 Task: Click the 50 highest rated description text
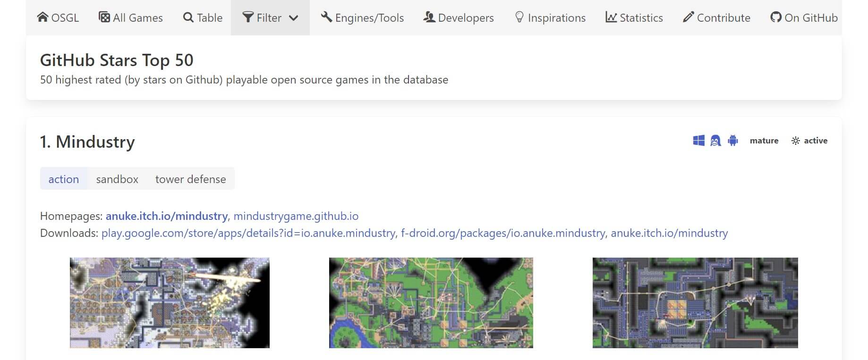coord(244,80)
